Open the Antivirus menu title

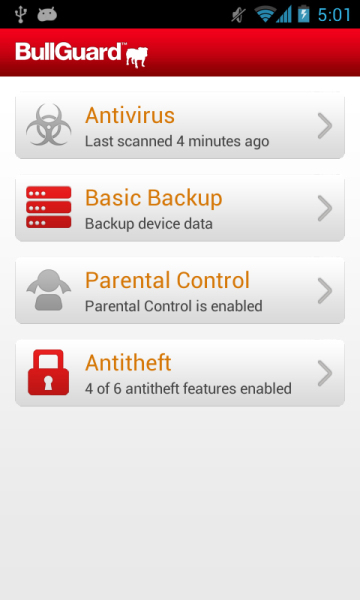130,115
